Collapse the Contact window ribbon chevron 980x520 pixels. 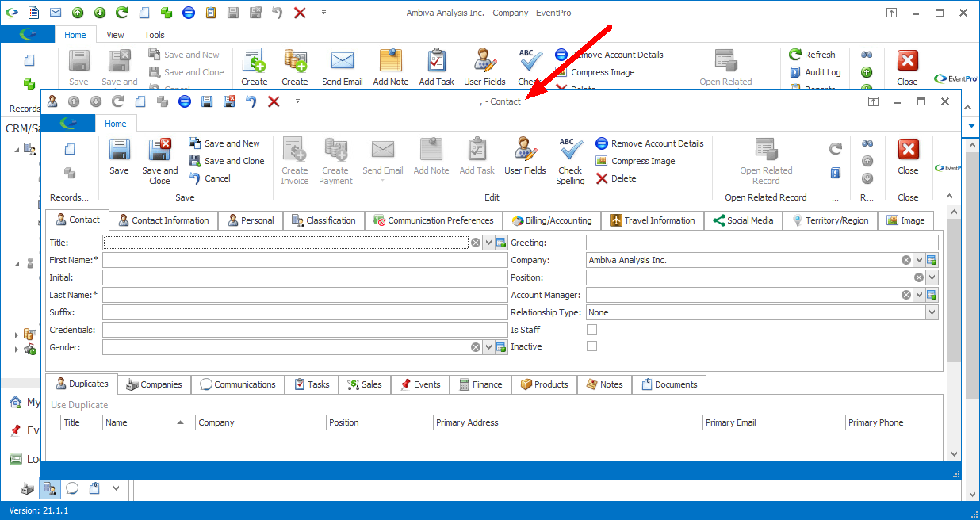pyautogui.click(x=951, y=197)
